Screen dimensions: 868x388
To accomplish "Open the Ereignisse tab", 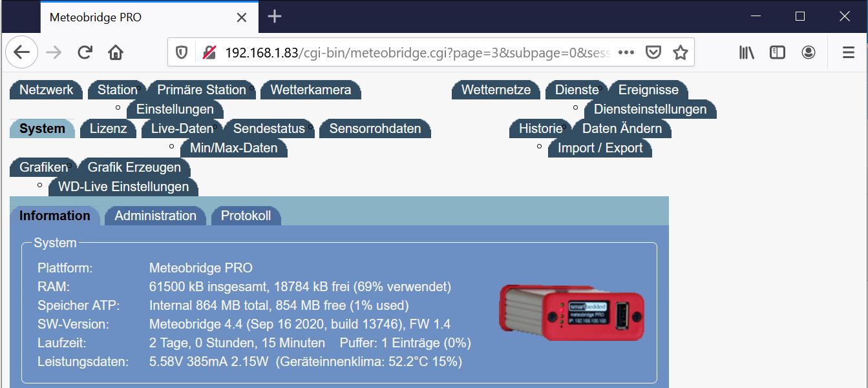I will pyautogui.click(x=648, y=90).
